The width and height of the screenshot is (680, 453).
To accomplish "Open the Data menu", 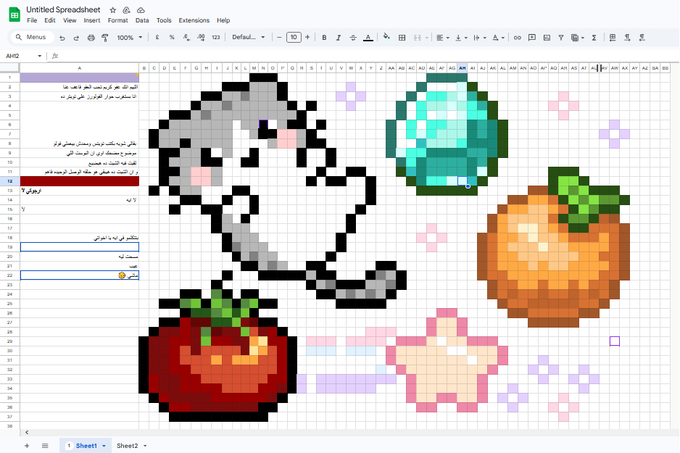I will [142, 20].
